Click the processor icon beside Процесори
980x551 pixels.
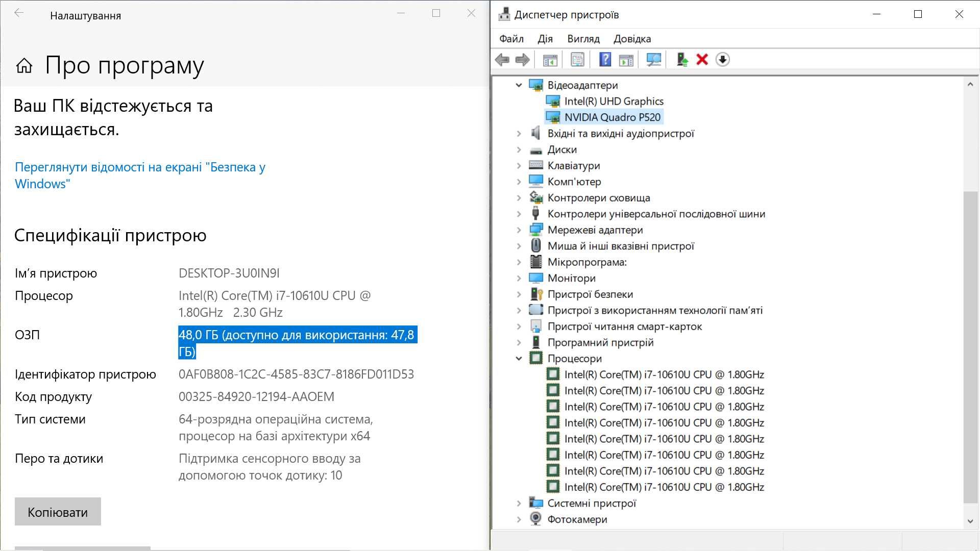[x=535, y=358]
